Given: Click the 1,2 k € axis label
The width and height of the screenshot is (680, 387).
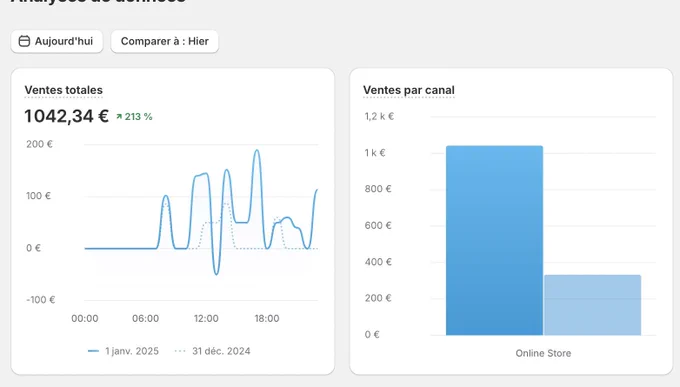Looking at the screenshot, I should (379, 116).
